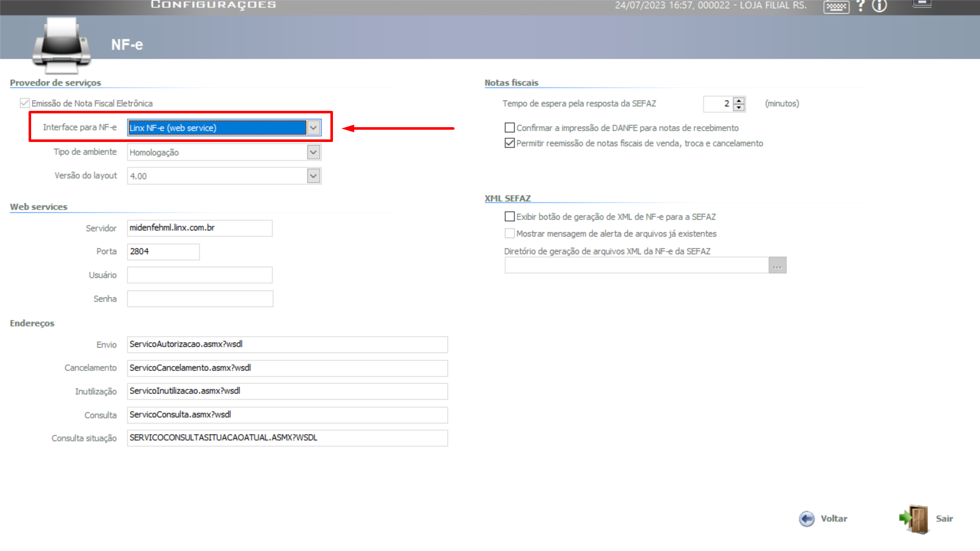Open the Versão do layout dropdown
This screenshot has height=551, width=980.
[x=314, y=176]
